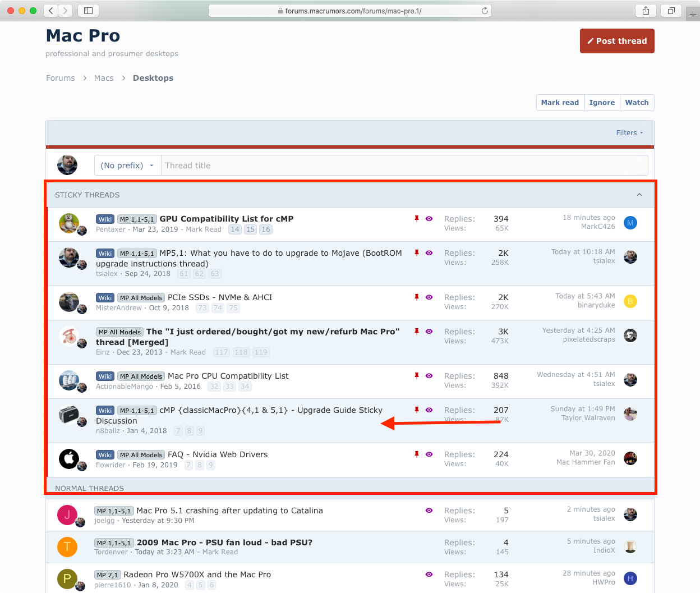Open the MP5,1 Mojave upgrade thread

pos(248,258)
